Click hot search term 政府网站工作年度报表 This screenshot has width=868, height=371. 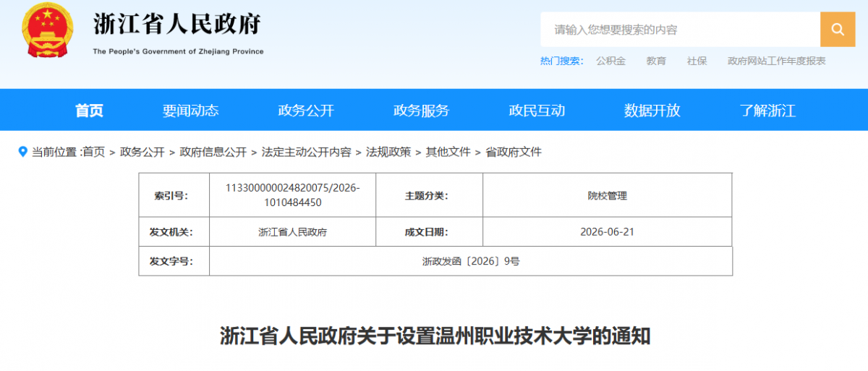[x=777, y=61]
